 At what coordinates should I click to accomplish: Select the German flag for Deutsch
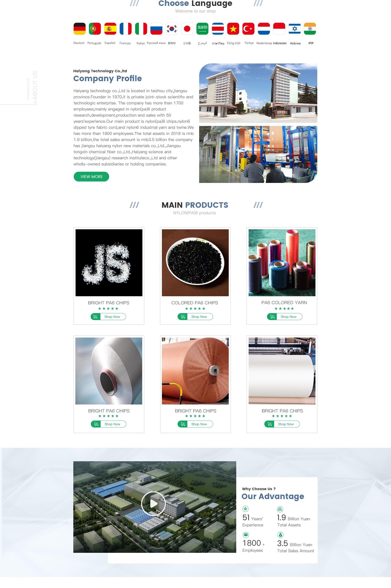[x=80, y=29]
